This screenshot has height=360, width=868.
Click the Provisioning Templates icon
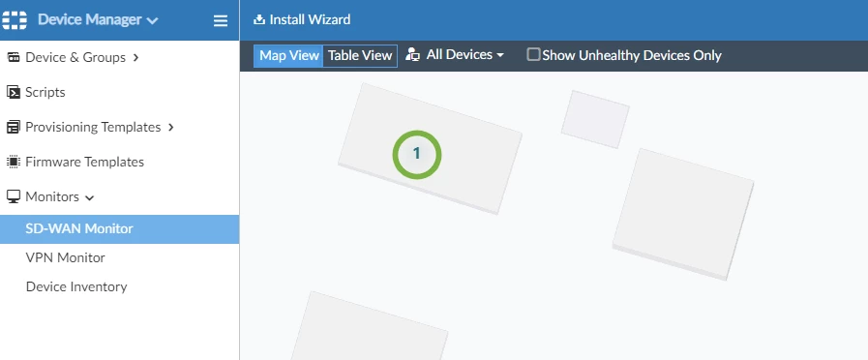point(14,127)
